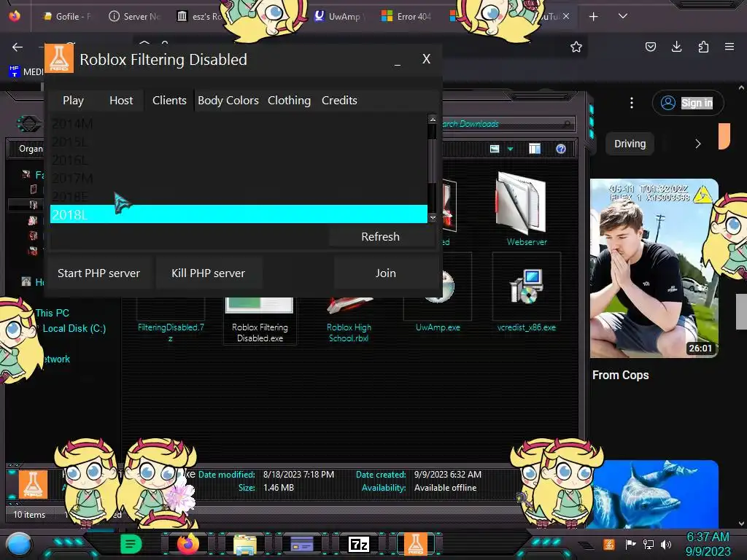Open Firefox hamburger menu
The image size is (747, 560).
[x=729, y=47]
